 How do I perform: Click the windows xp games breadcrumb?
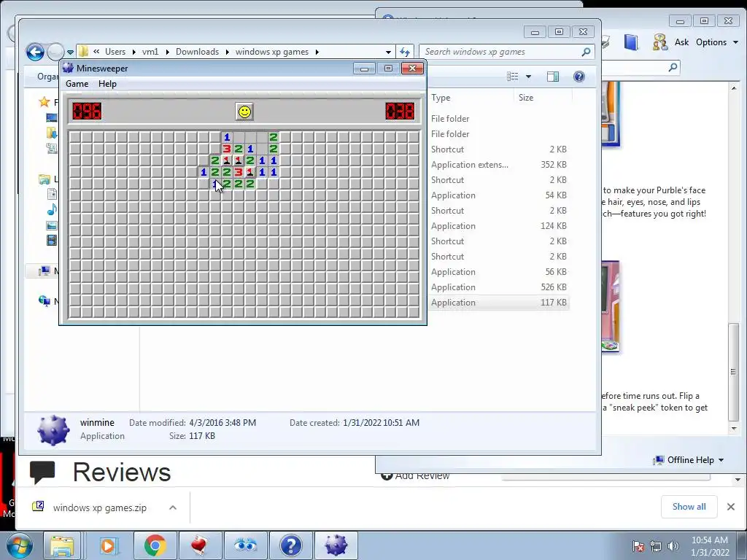(x=272, y=52)
